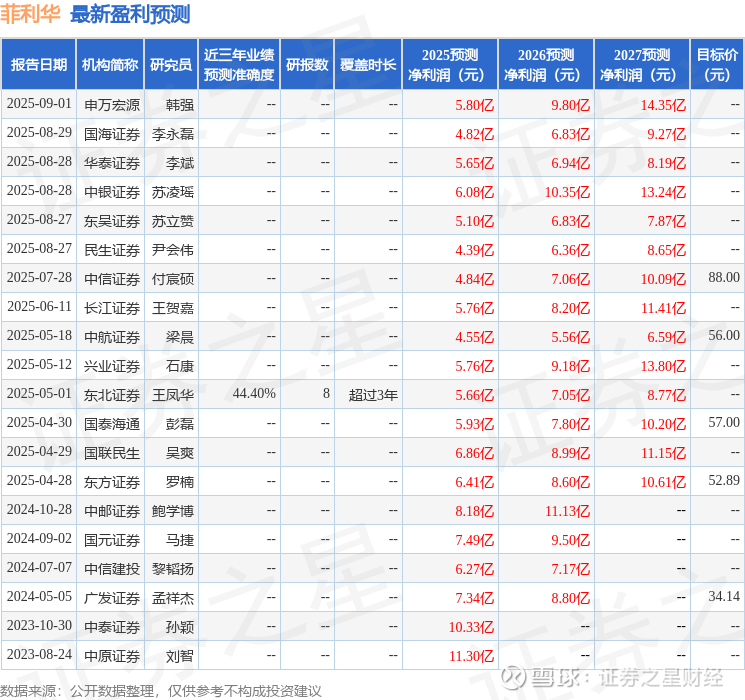
Task: Select the 中原证券 institution cell
Action: click(x=112, y=656)
